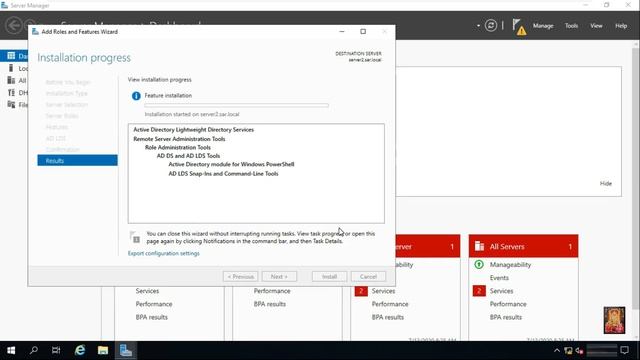Click Role Administration Tools entry
640x360 pixels.
click(x=178, y=147)
